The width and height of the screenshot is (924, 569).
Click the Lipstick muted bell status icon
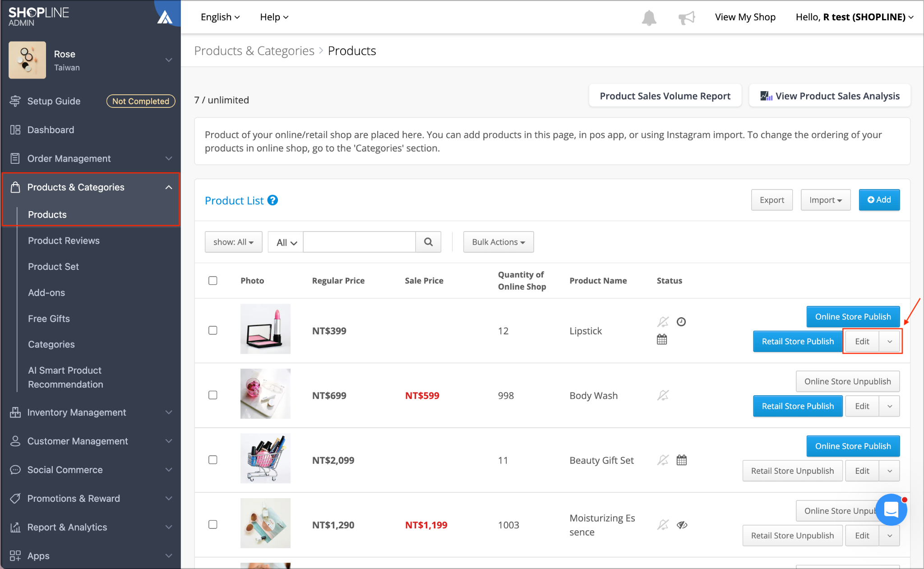coord(663,322)
